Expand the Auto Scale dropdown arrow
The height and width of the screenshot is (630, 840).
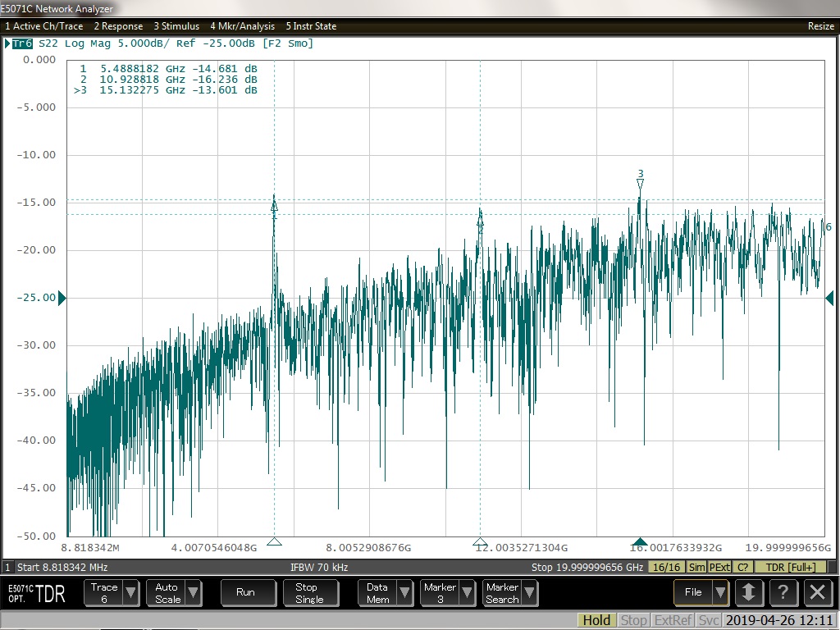point(194,592)
